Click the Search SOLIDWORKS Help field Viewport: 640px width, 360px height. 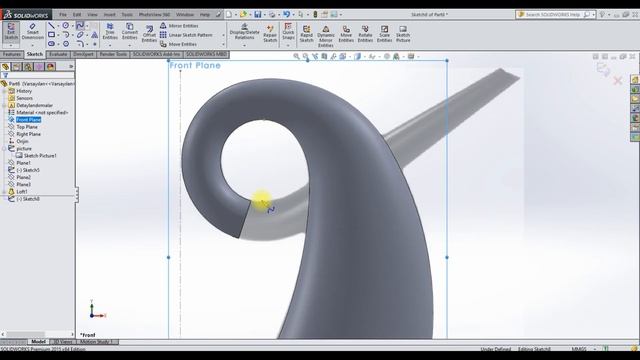(x=556, y=14)
